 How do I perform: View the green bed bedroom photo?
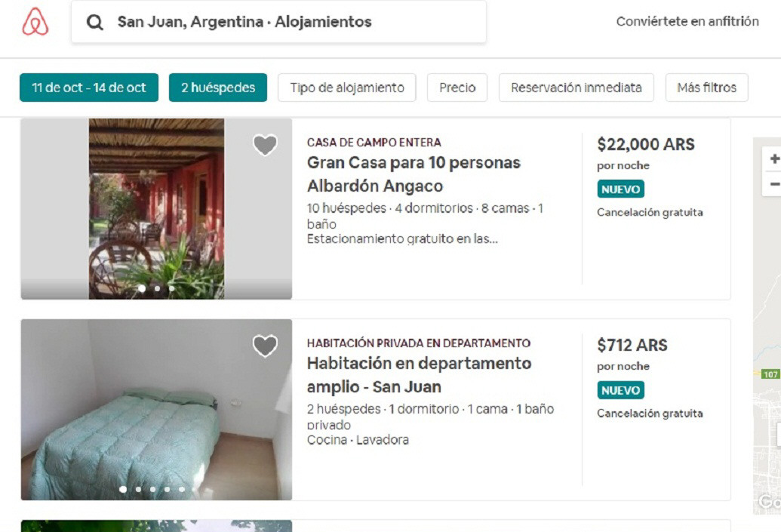(x=156, y=410)
